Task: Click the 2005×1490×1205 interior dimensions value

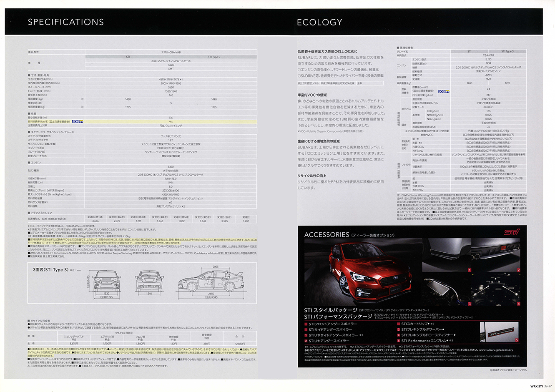Action: (x=170, y=83)
